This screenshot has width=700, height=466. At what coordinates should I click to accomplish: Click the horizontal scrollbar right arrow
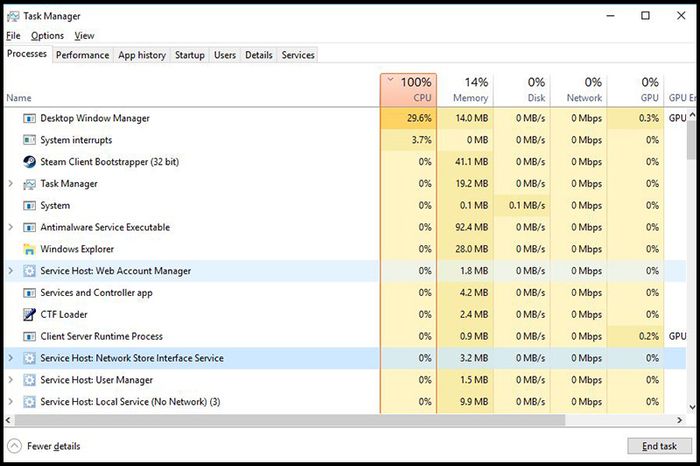tap(680, 420)
